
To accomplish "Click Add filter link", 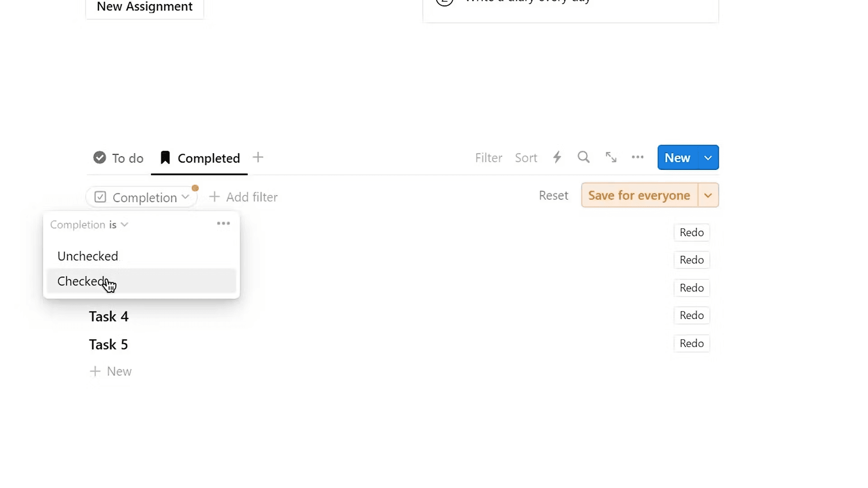I will 244,197.
